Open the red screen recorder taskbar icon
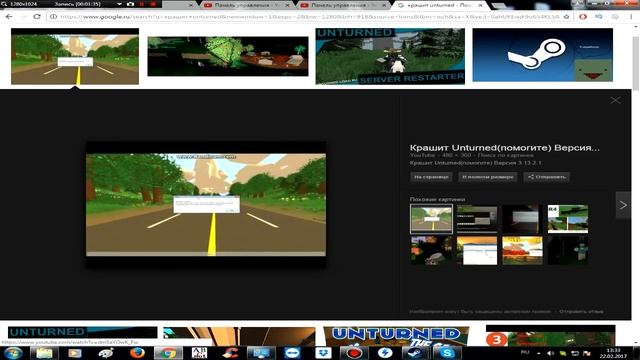Screen dimensions: 640x360 point(353,353)
